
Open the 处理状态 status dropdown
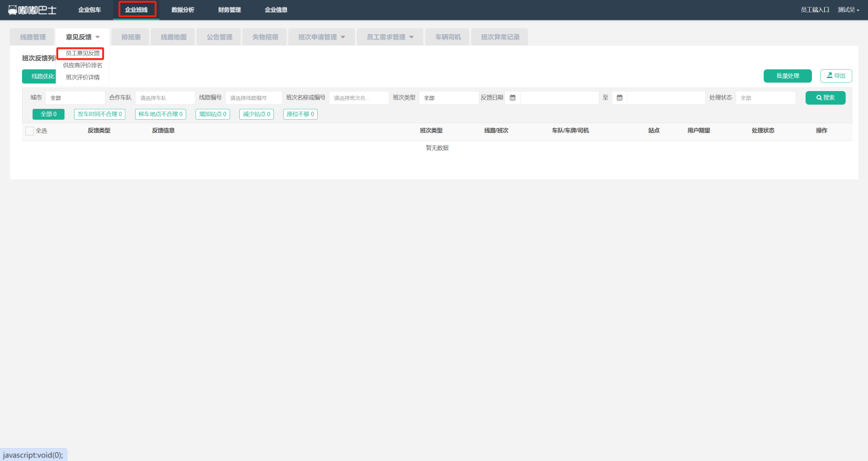(765, 98)
